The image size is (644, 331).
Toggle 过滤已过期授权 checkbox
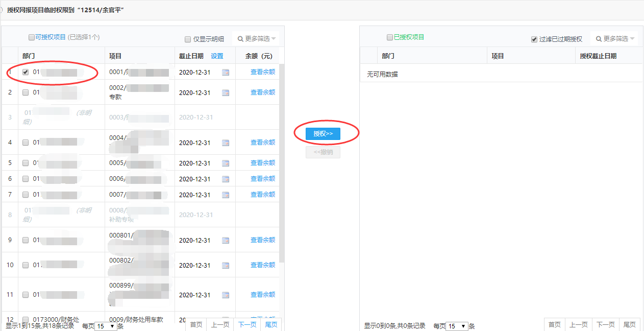pyautogui.click(x=534, y=39)
